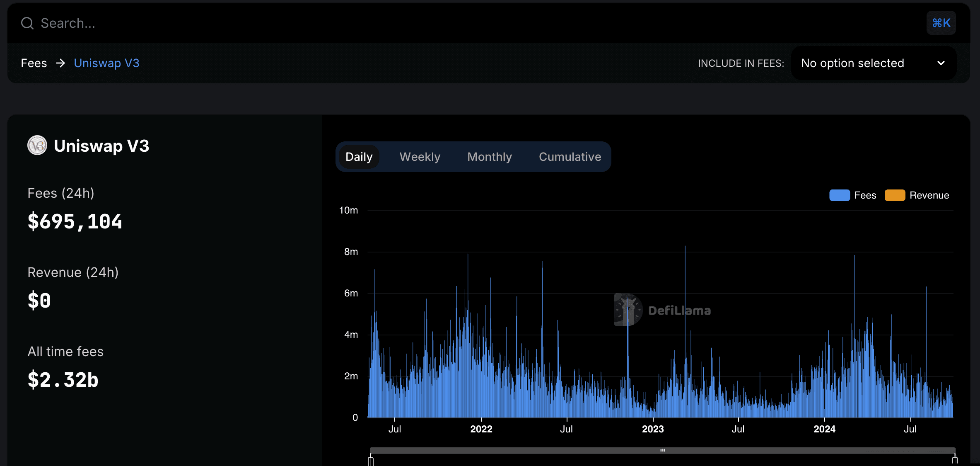
Task: Toggle the Revenue series label
Action: (x=929, y=195)
